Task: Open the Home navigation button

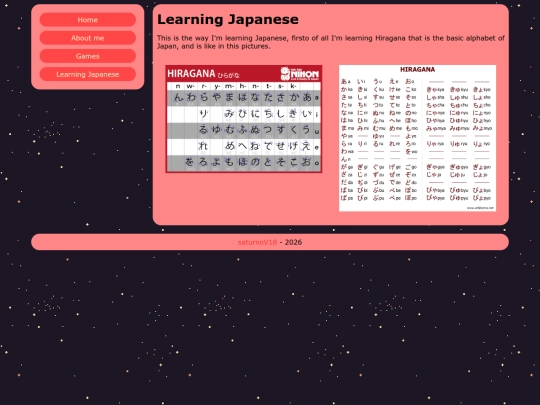Action: pyautogui.click(x=87, y=20)
